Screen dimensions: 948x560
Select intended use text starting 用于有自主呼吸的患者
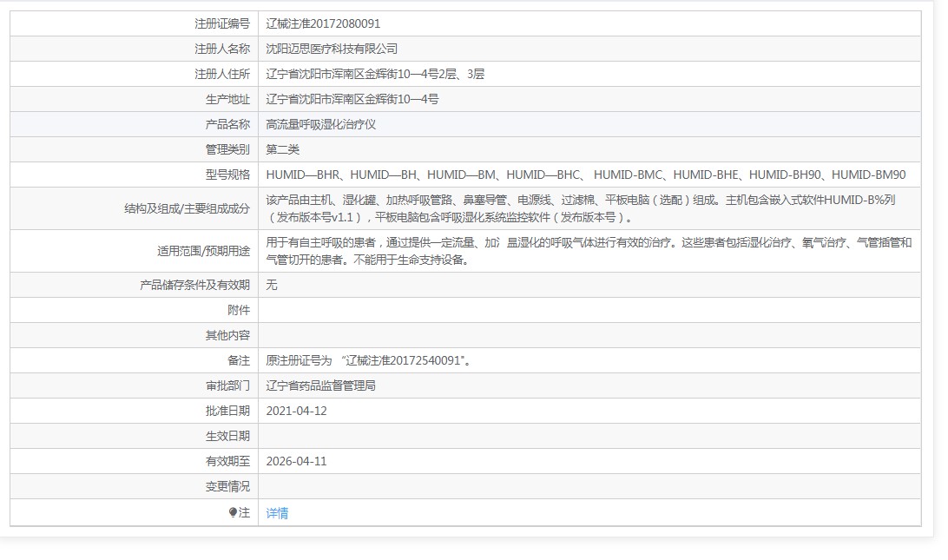pyautogui.click(x=589, y=251)
